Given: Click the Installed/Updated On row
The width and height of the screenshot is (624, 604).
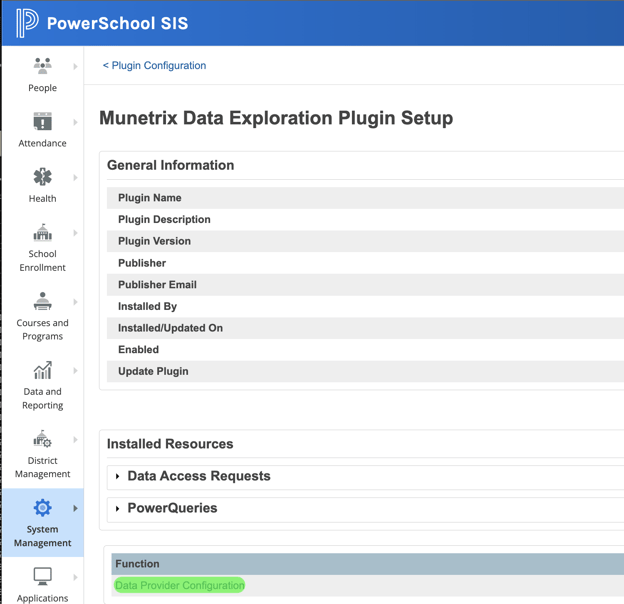Looking at the screenshot, I should click(x=365, y=328).
